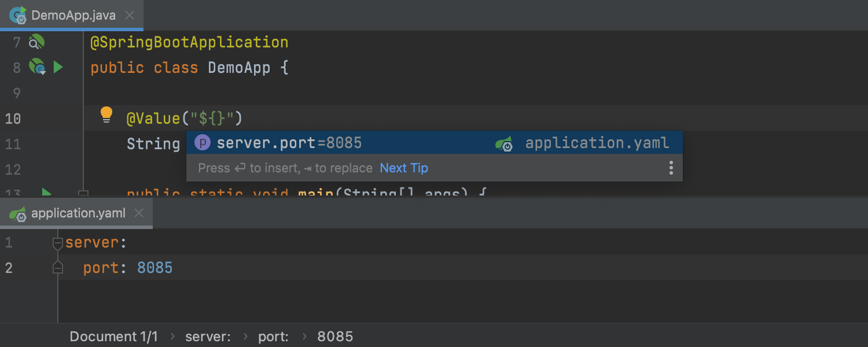Run DemoApp using the green arrow on line 8

58,68
